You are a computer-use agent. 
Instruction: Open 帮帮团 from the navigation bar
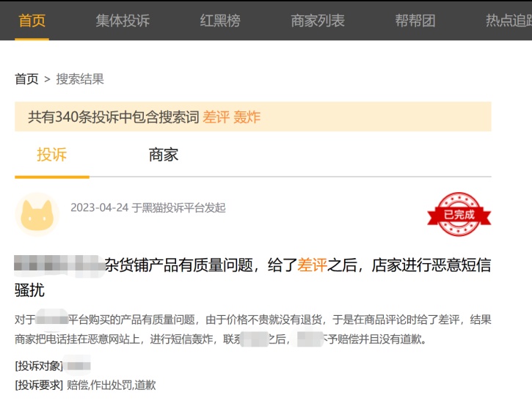coord(415,21)
